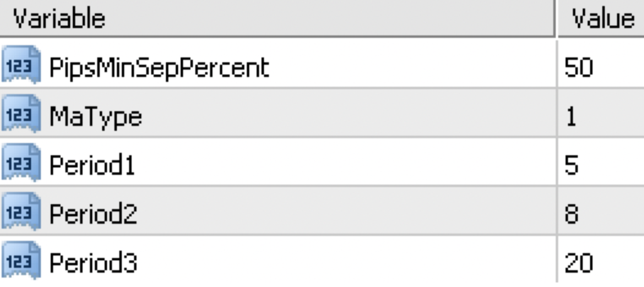Highlight the Period1 variable name

tap(92, 165)
